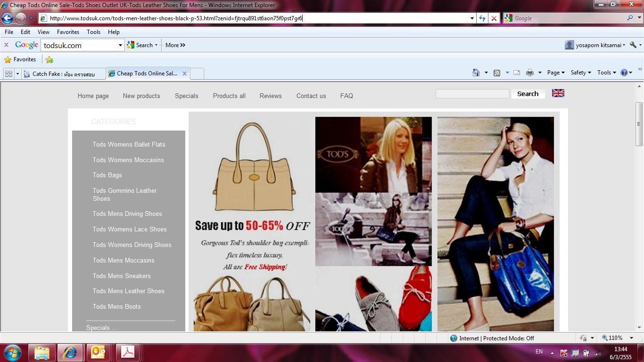644x362 pixels.
Task: Open the Tods Mens Driving Shoes category
Action: click(127, 214)
